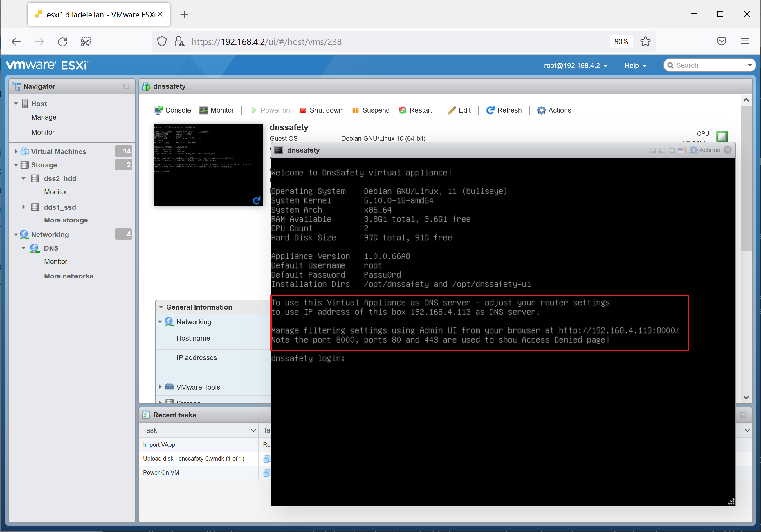Click the browser reload button
Image resolution: width=761 pixels, height=532 pixels.
(x=63, y=42)
